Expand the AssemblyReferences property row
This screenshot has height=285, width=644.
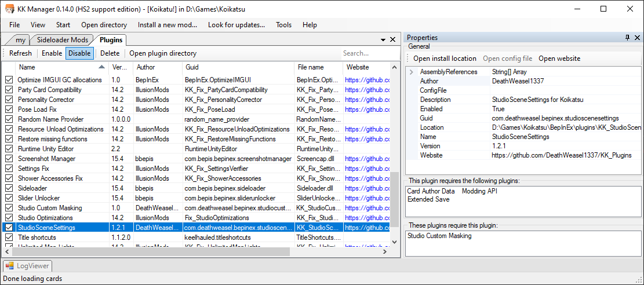coord(411,72)
